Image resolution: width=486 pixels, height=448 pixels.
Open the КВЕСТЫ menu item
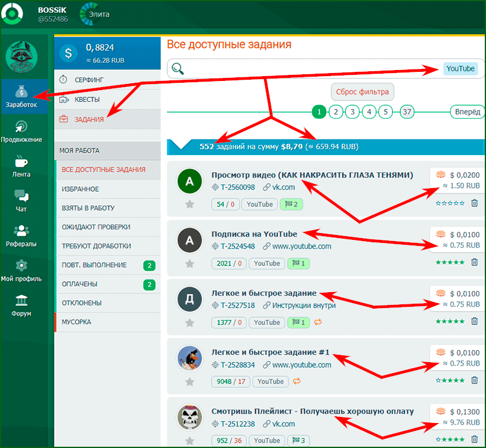tap(108, 99)
